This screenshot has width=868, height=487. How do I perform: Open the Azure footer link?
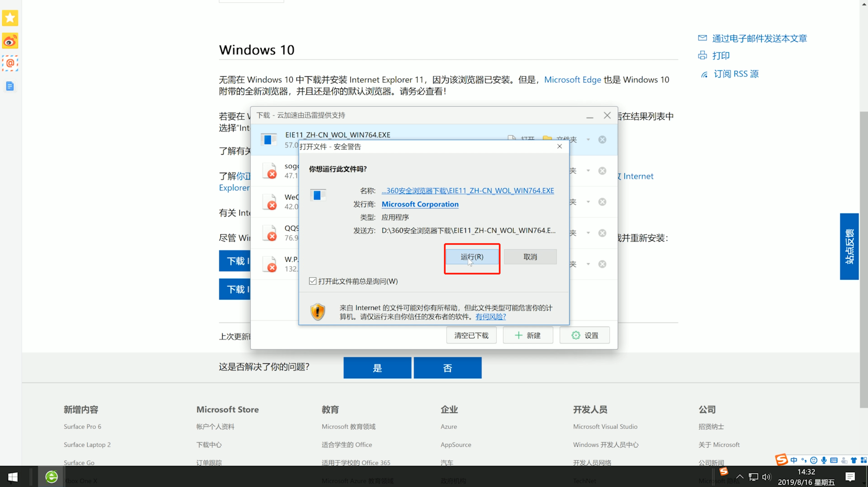[x=449, y=426]
